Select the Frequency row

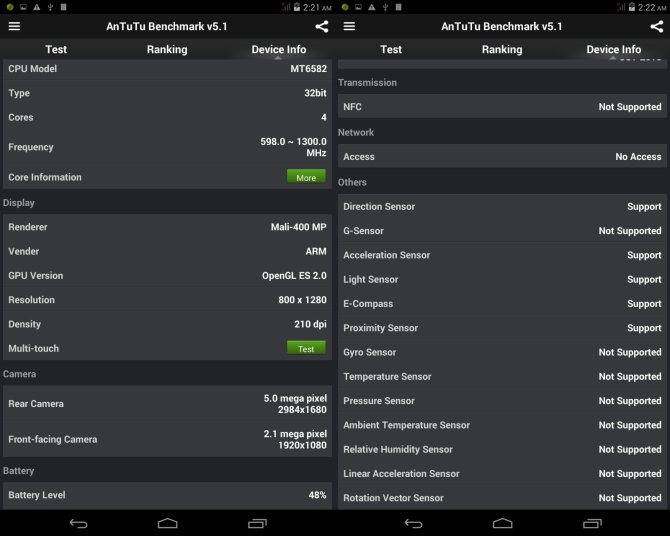point(168,147)
